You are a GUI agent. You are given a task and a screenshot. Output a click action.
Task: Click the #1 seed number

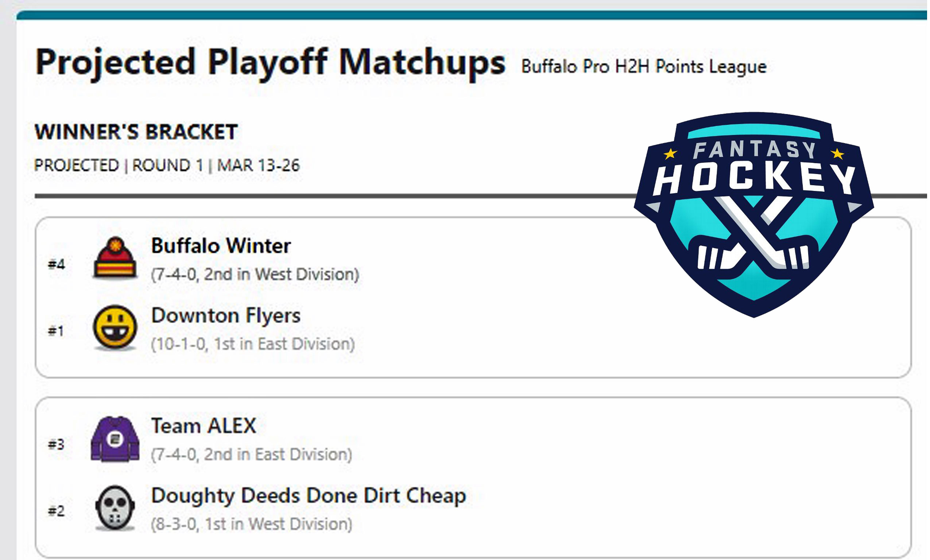56,331
